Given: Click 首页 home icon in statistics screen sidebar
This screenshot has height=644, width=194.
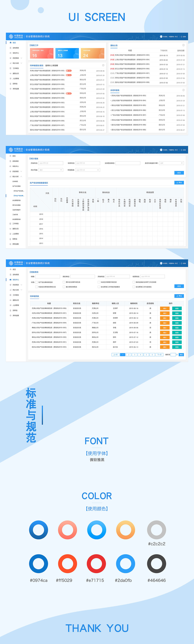Looking at the screenshot, I should [x=10, y=156].
